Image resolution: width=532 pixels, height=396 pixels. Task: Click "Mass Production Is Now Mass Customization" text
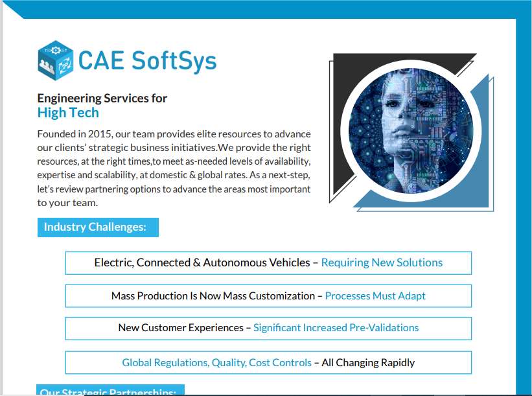pos(213,296)
